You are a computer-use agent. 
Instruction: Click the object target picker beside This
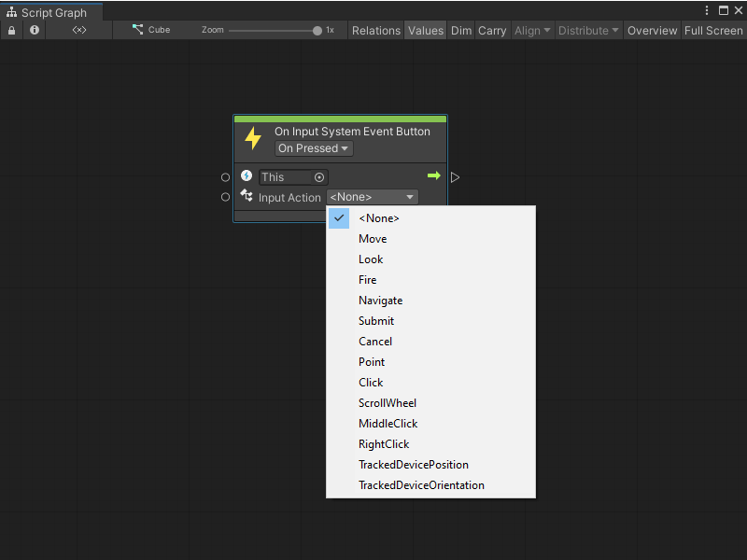(x=318, y=176)
